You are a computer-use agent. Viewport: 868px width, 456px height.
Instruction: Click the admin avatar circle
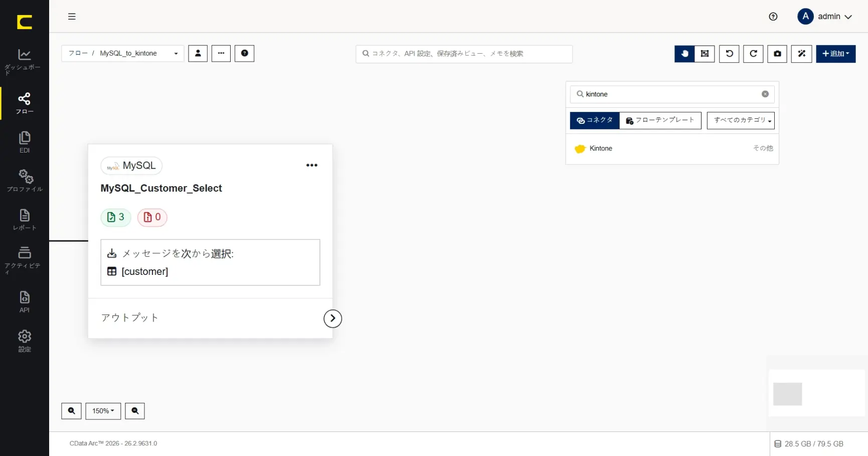coord(805,17)
